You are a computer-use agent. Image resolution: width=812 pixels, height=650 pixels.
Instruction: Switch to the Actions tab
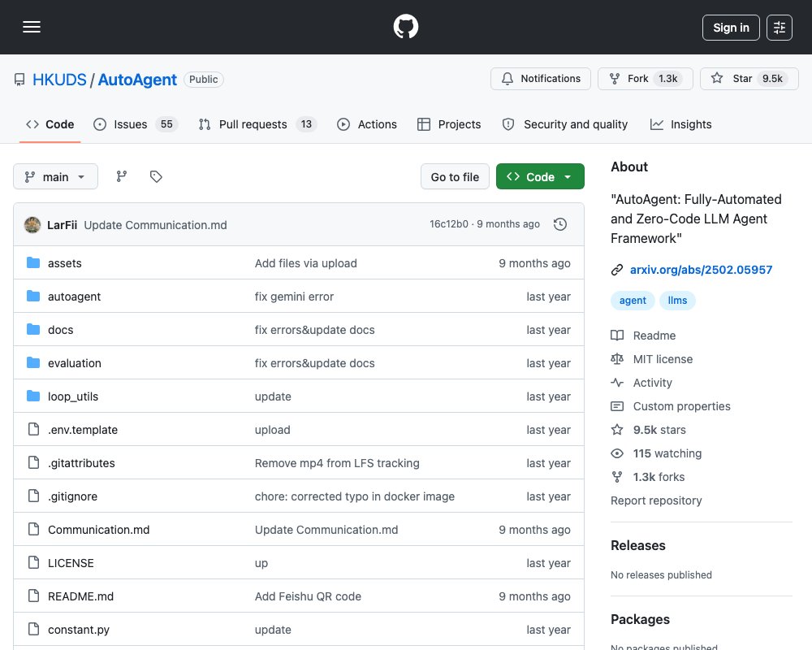point(367,124)
